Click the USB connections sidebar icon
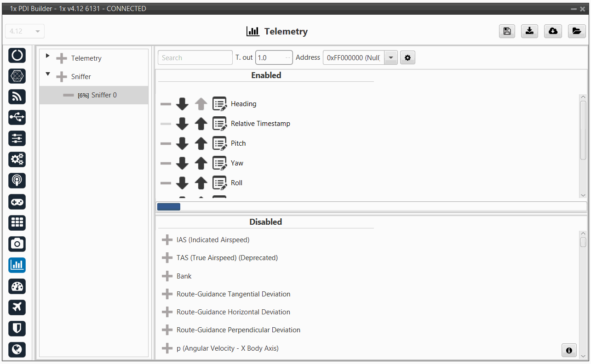 point(17,118)
